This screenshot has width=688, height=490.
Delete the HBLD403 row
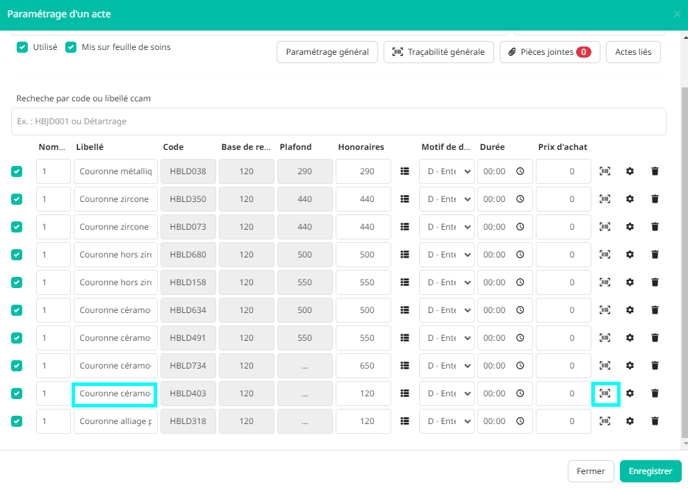tap(655, 393)
